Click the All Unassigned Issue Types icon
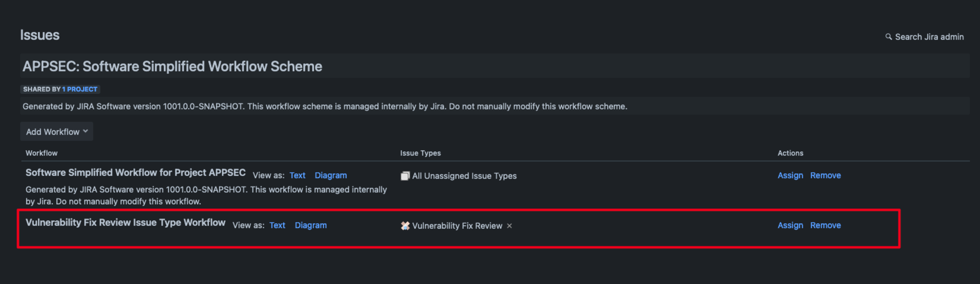 click(405, 176)
